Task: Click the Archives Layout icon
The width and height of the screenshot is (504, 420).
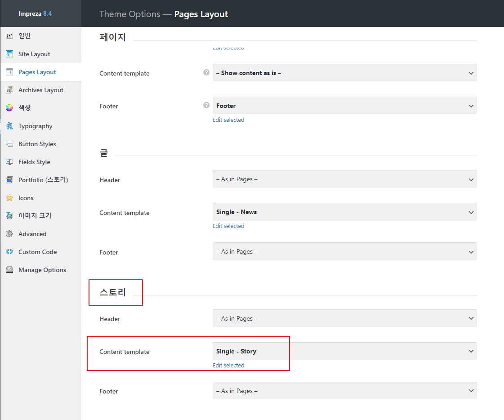Action: click(x=9, y=90)
